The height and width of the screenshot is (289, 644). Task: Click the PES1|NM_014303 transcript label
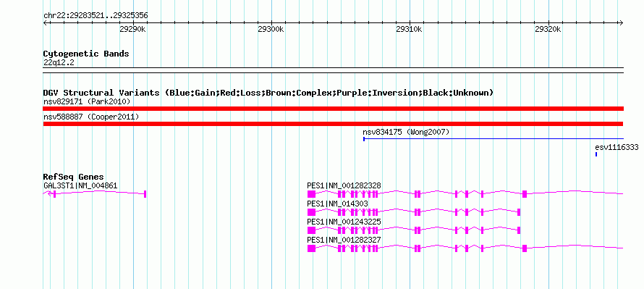338,204
